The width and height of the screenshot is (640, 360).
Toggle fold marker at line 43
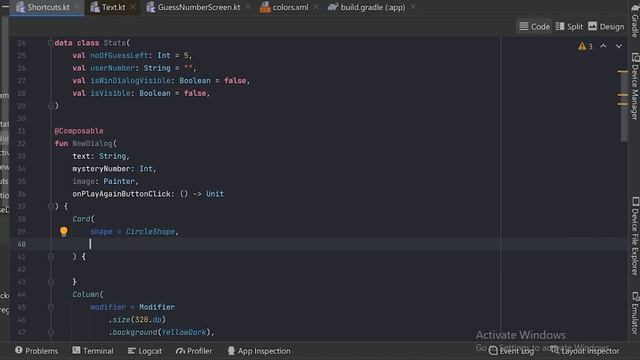(51, 282)
